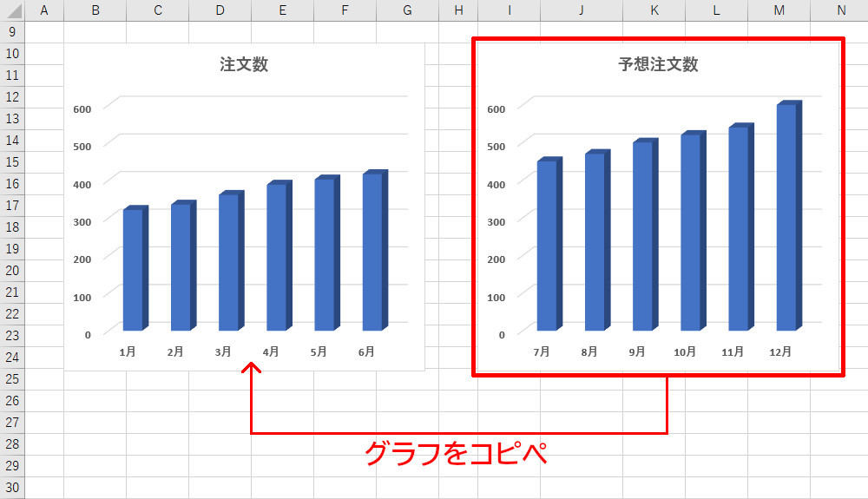Click the 1月 axis label
This screenshot has width=868, height=499.
tap(128, 351)
